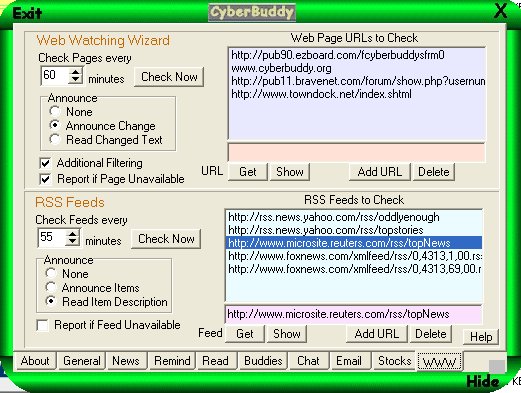Viewport: 521px width, 393px height.
Task: Click the pink web URL input field
Action: (356, 153)
